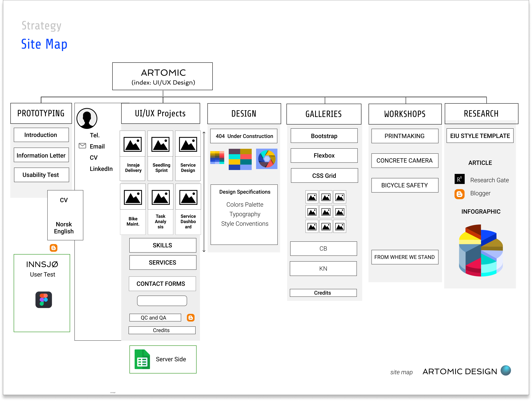The width and height of the screenshot is (532, 401).
Task: Open the FROM WHERE WE STAND box
Action: (405, 257)
